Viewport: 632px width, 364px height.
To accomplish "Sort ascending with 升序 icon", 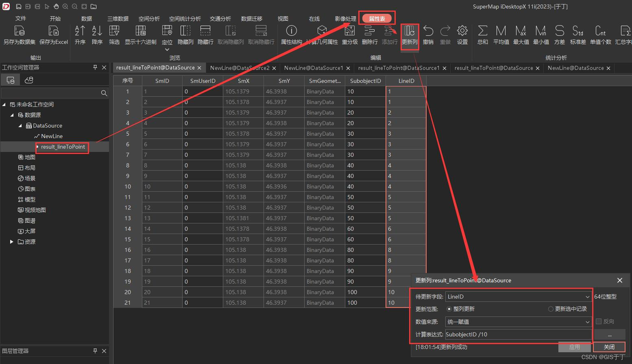I will 80,31.
